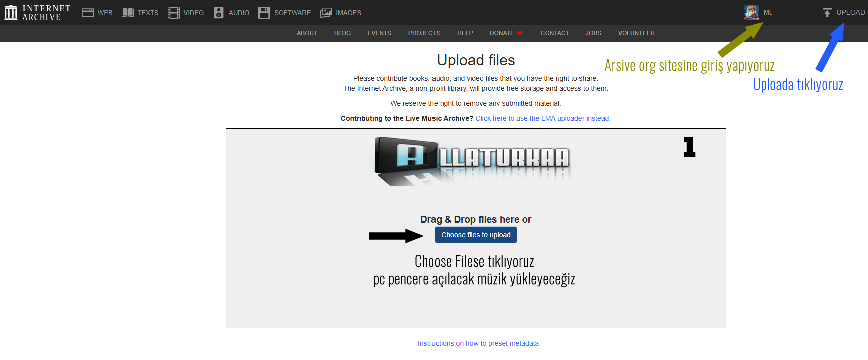The height and width of the screenshot is (360, 868).
Task: Click the user avatar next to ME
Action: click(751, 12)
